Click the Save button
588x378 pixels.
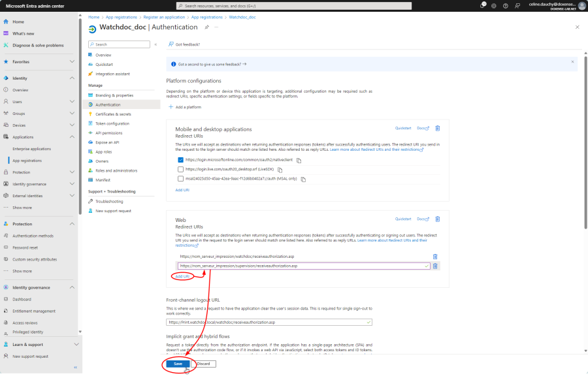[178, 364]
